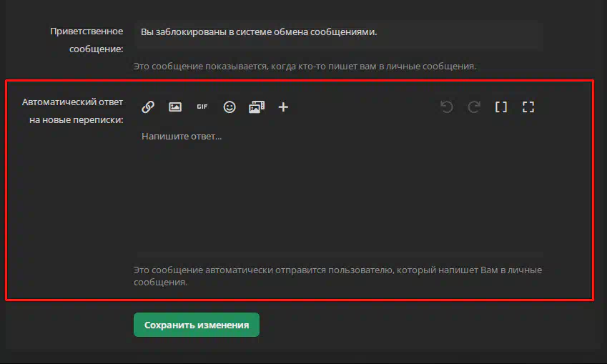Click the media gallery icon

[257, 107]
